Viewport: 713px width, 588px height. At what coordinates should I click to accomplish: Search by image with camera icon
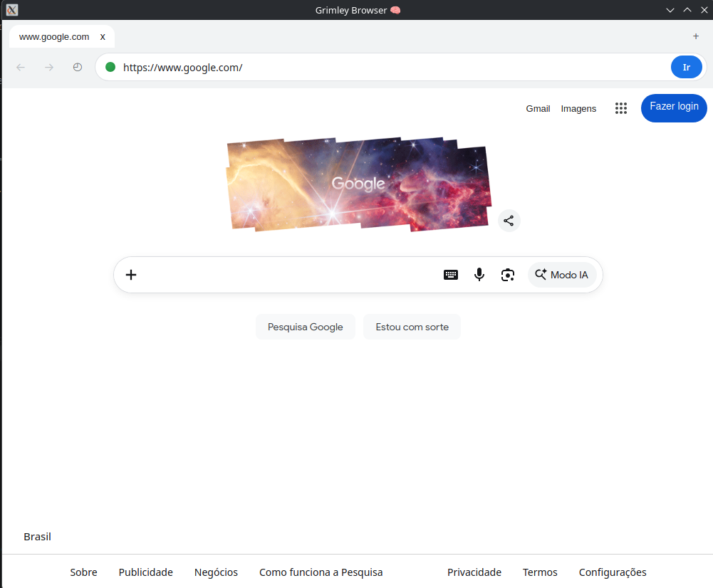coord(507,275)
